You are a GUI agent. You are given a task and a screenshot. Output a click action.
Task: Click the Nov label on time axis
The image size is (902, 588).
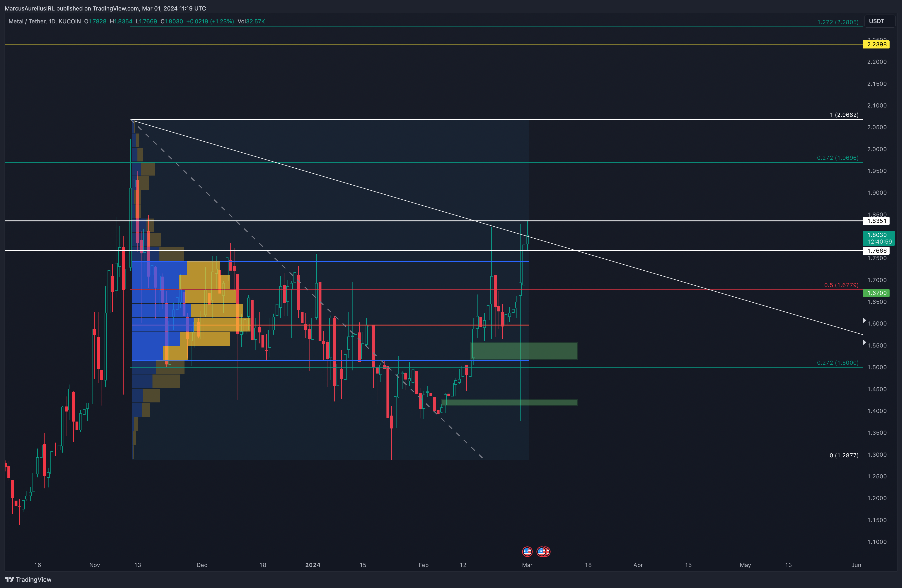(95, 565)
